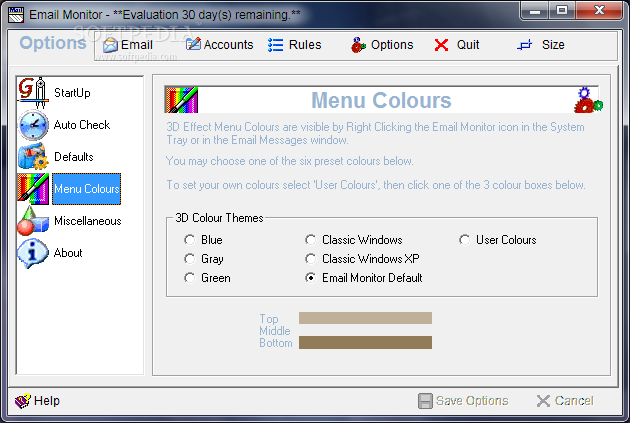Click the rainbow brush icon in Menu Colours header
The height and width of the screenshot is (423, 630).
[182, 100]
